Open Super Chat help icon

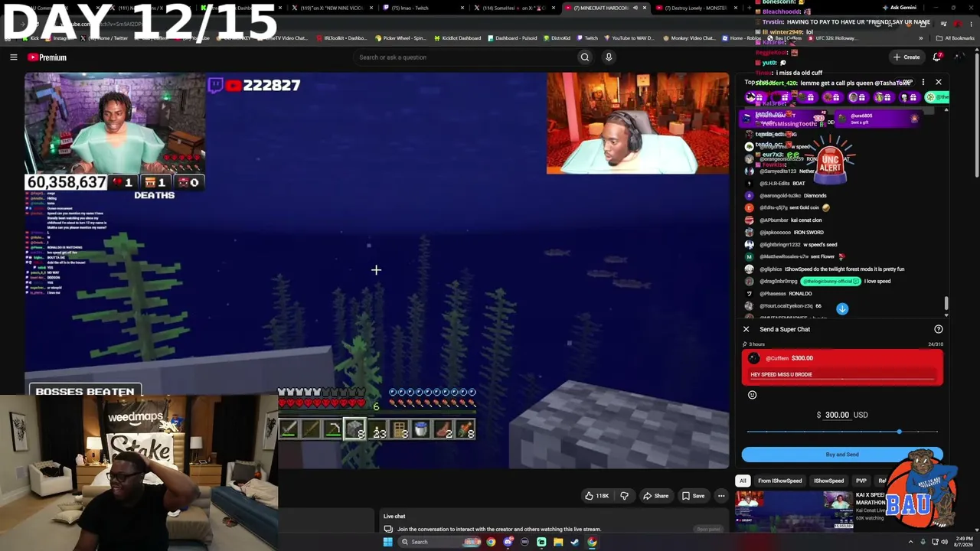[939, 329]
